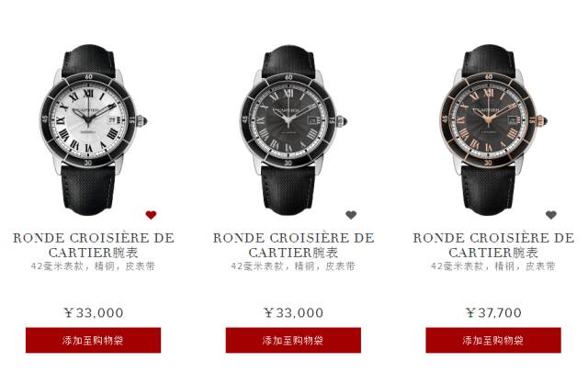The width and height of the screenshot is (588, 373).
Task: Add silver dial ¥33,000 watch to shopping bag
Action: click(93, 341)
